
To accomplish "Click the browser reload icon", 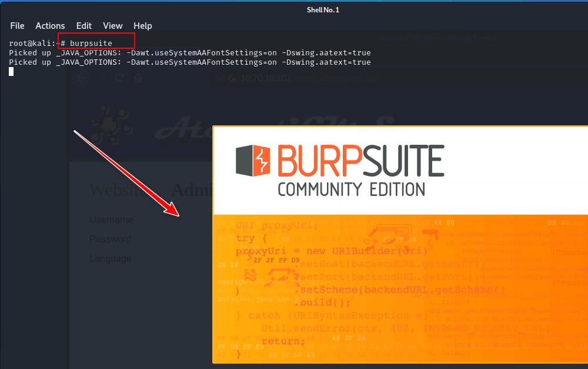I will click(x=119, y=78).
